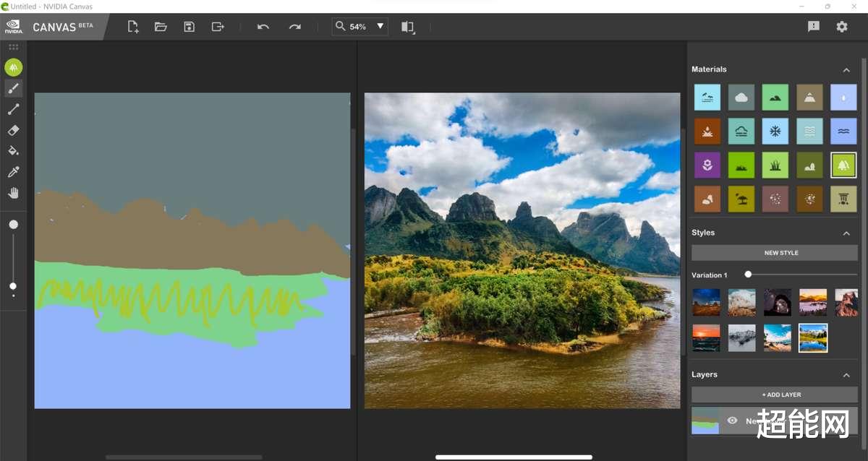Screen dimensions: 868x461
Task: Pick the dark brown mud material
Action: coord(809,199)
